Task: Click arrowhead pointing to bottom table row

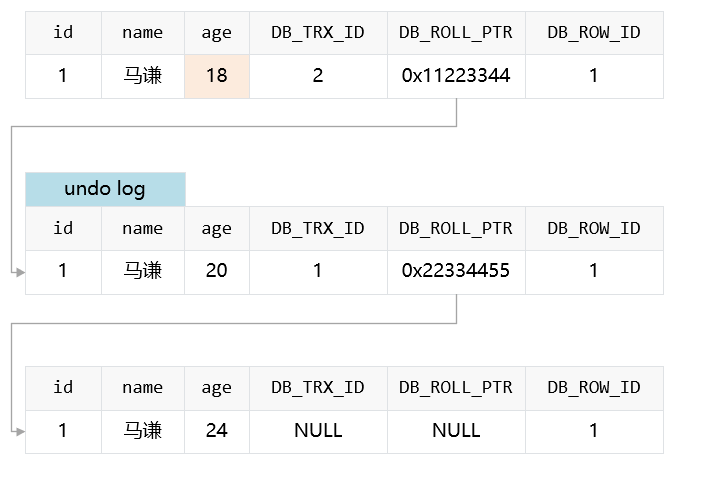Action: (20, 431)
